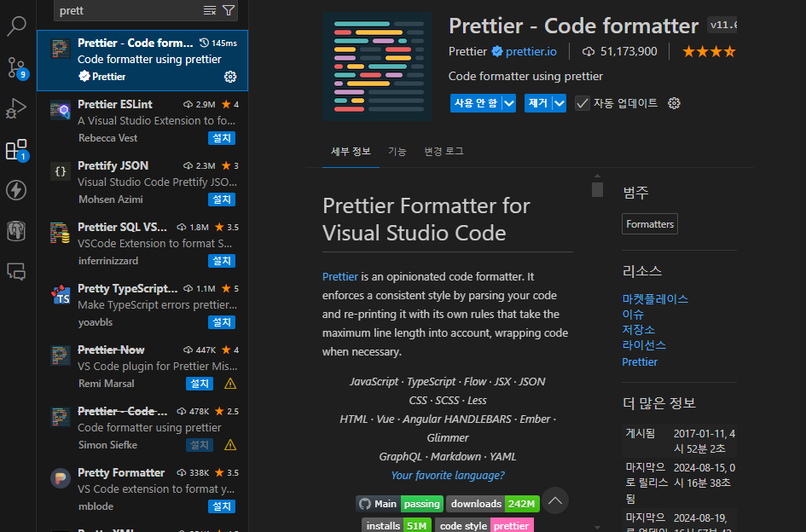Open Run and Debug view

point(16,108)
